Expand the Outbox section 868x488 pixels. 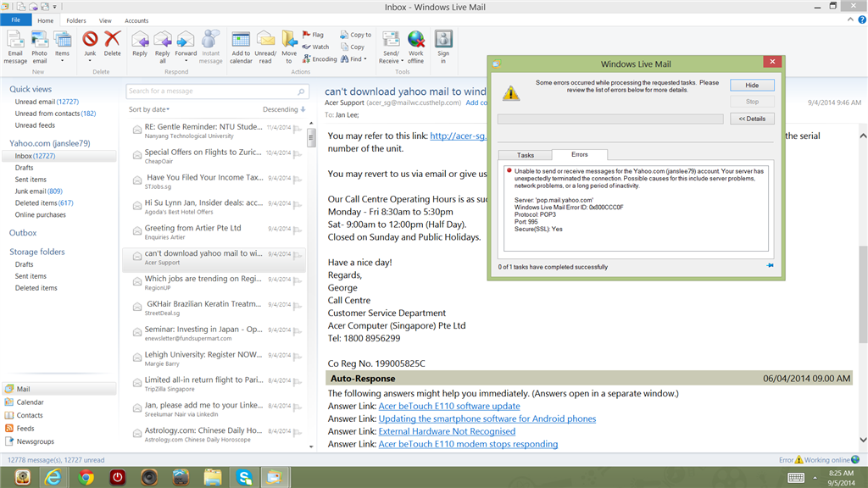[23, 233]
